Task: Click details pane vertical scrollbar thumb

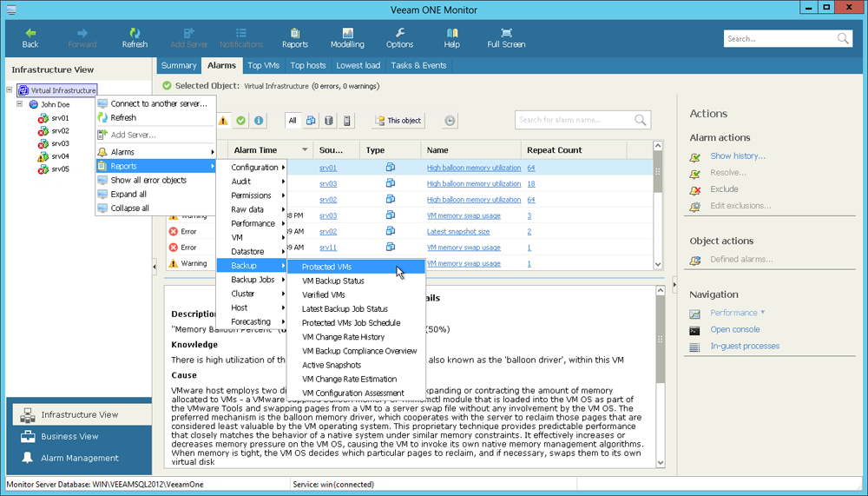Action: 660,341
